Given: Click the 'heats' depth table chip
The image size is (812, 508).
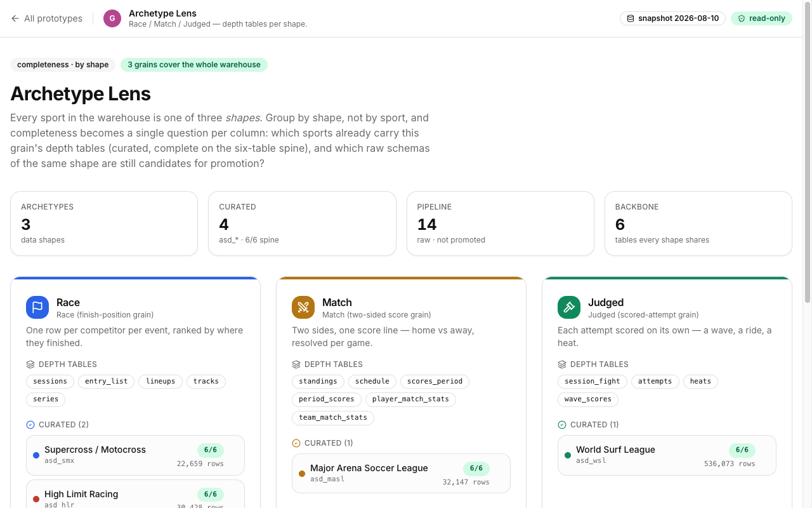Looking at the screenshot, I should click(700, 382).
